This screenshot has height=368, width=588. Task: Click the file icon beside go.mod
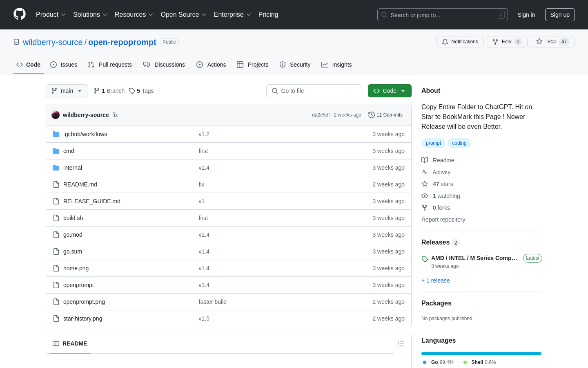56,235
